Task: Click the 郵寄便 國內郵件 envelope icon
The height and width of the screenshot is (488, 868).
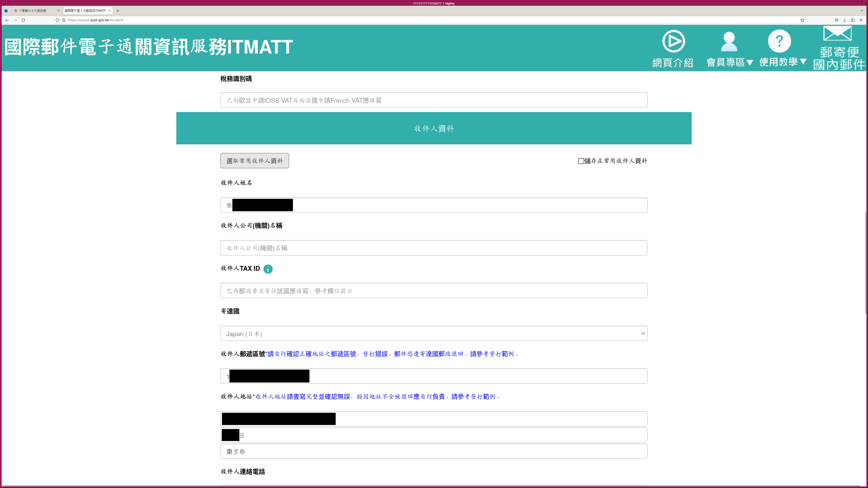Action: 837,34
